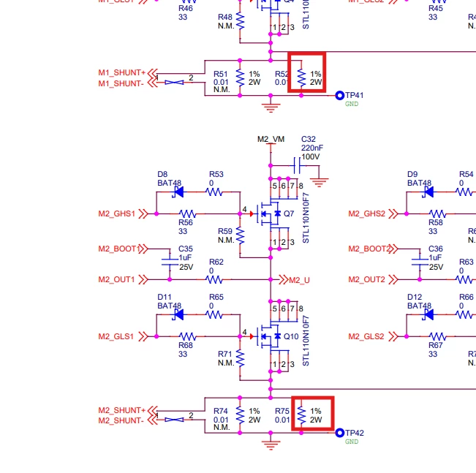Pick the R53 zero-ohm resistor symbol

coord(214,192)
